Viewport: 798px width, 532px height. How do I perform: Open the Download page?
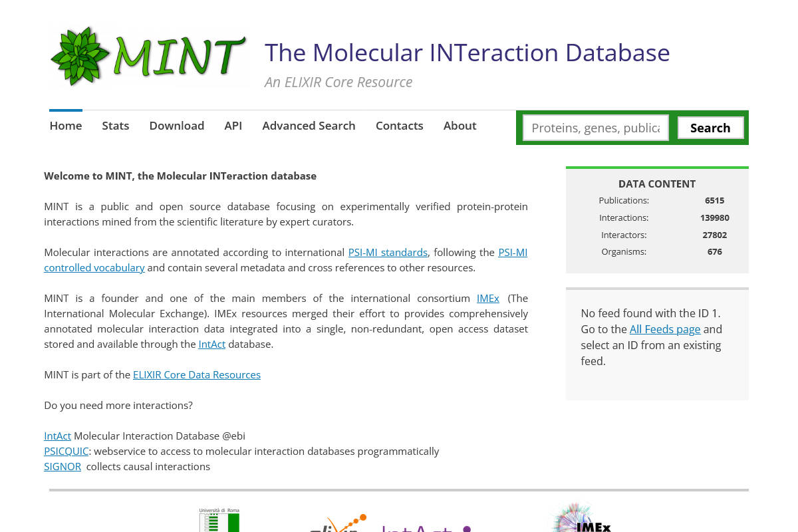pos(176,125)
